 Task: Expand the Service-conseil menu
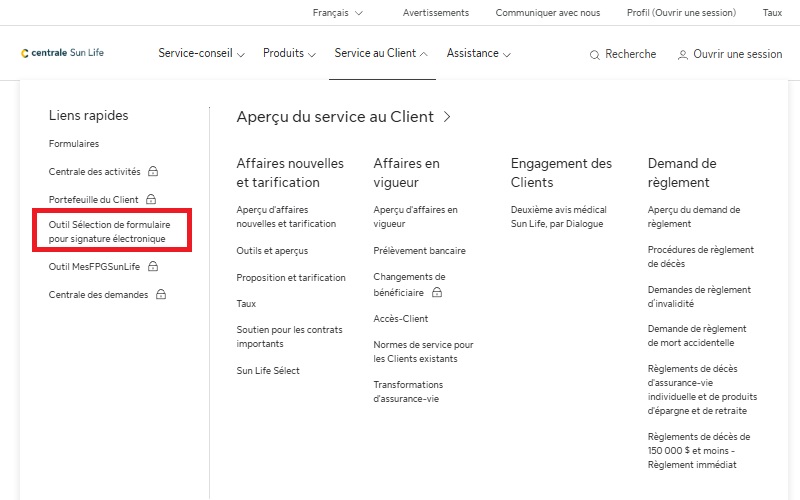(x=201, y=54)
